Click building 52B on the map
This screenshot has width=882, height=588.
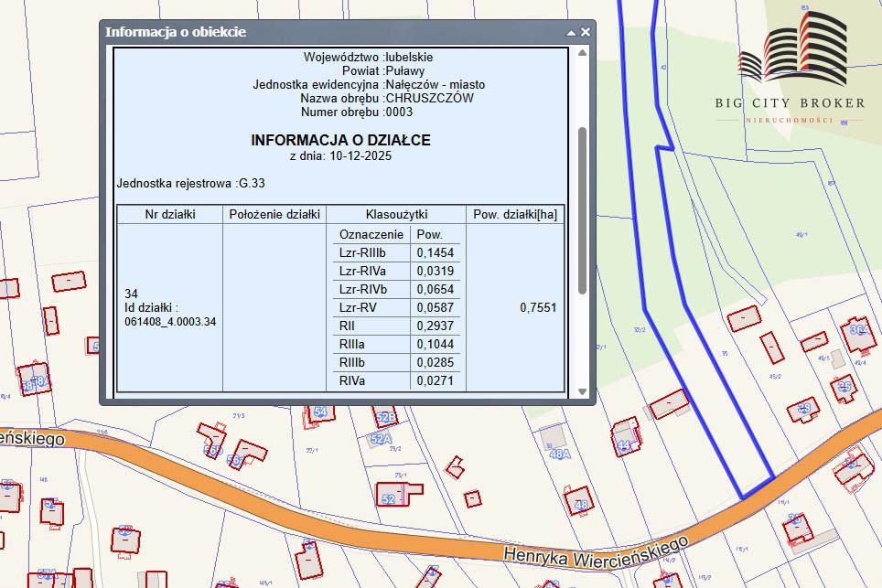point(386,419)
